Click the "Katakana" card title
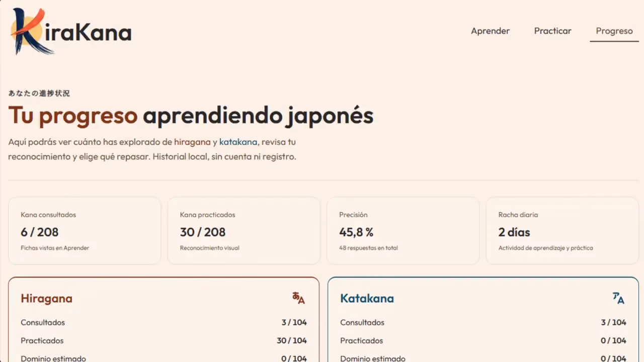This screenshot has height=362, width=644. (367, 298)
